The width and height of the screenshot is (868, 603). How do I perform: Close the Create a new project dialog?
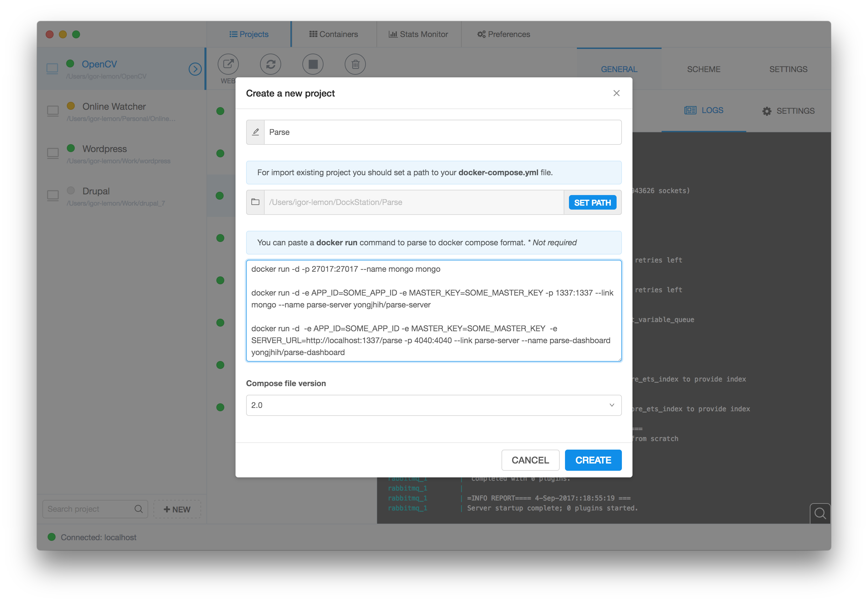pos(616,93)
